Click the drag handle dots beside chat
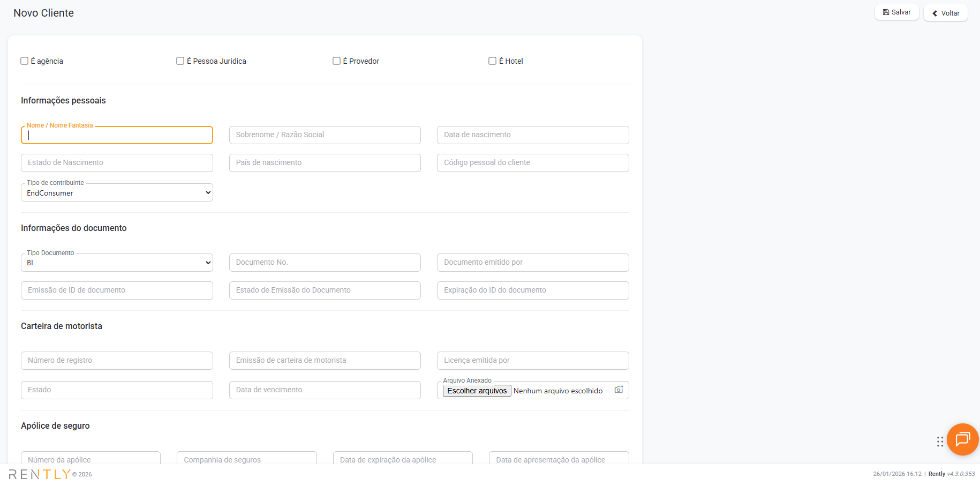The image size is (980, 485). pyautogui.click(x=940, y=442)
